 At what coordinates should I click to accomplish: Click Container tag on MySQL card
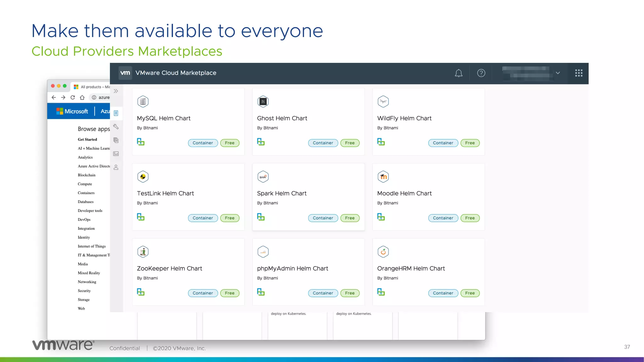point(203,143)
